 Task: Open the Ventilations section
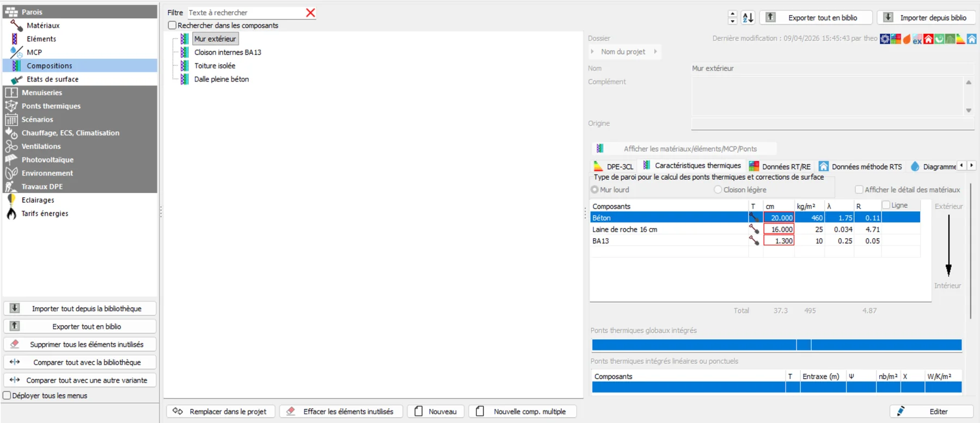pyautogui.click(x=41, y=146)
